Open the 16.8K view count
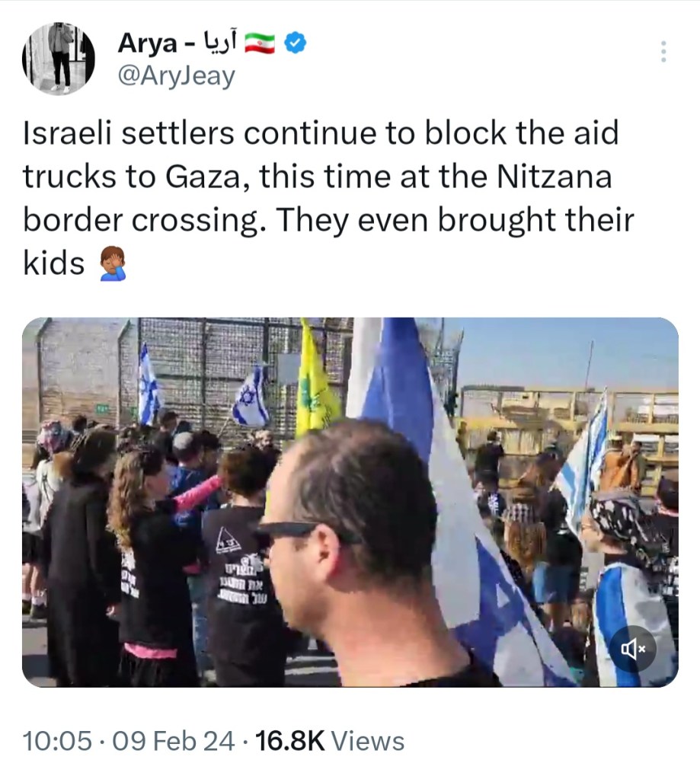700x779 pixels. [x=289, y=741]
